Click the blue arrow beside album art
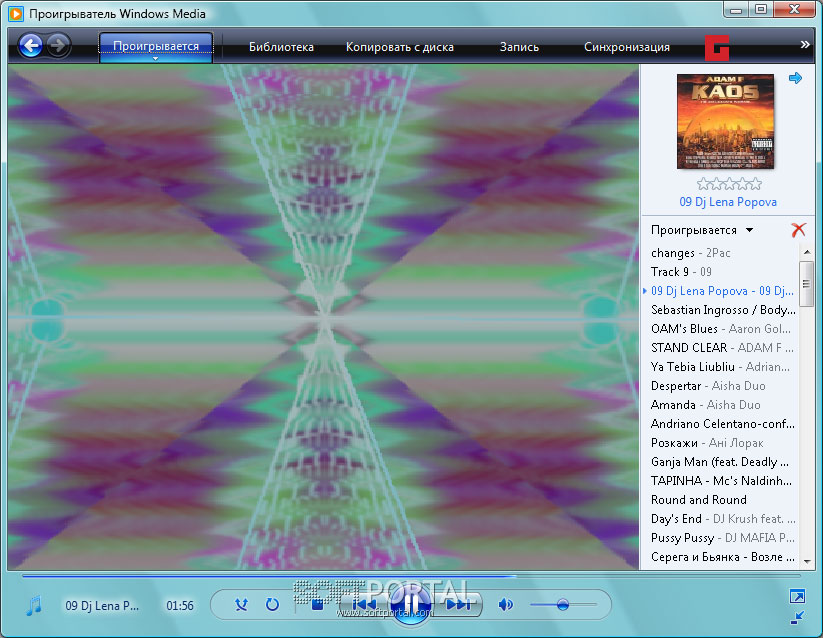Screen dimensions: 823x638 click(795, 78)
